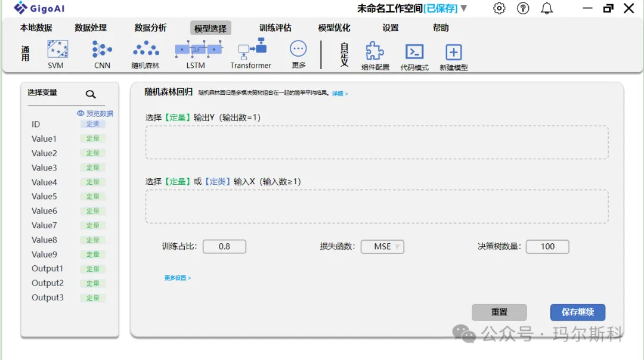
Task: Toggle 预览数据 eye icon
Action: (80, 113)
